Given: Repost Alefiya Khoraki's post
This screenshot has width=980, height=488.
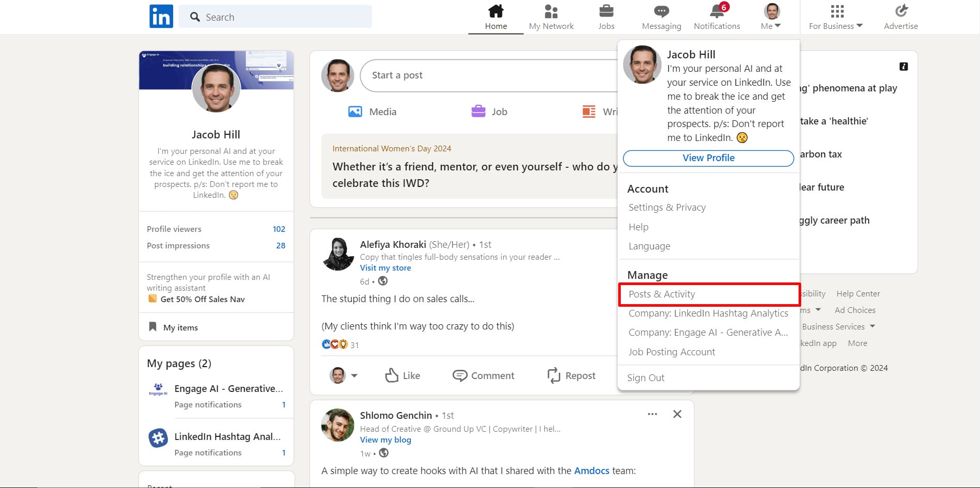Looking at the screenshot, I should coord(571,375).
